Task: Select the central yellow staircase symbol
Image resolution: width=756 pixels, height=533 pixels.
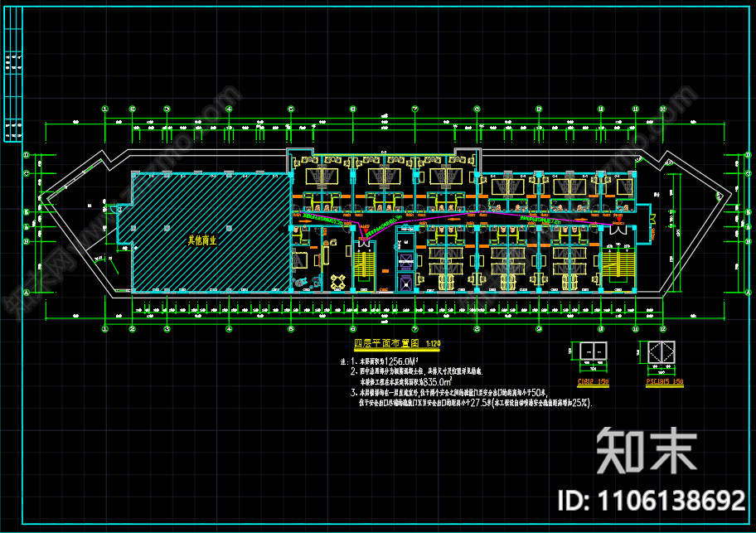Action: point(364,263)
